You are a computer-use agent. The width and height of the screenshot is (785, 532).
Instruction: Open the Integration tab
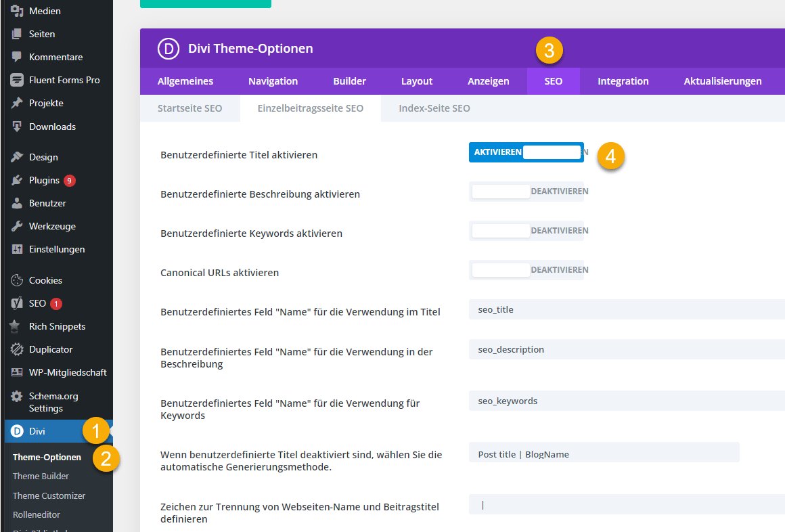623,81
